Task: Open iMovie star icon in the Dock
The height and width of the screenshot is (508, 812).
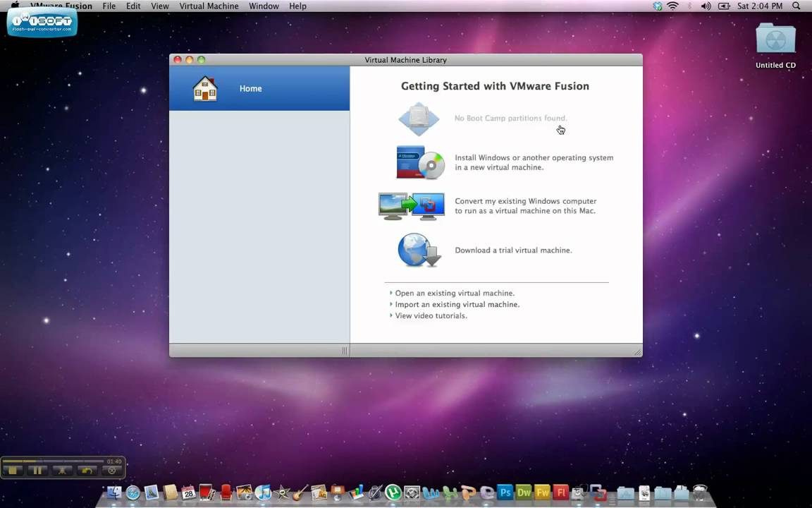Action: [282, 492]
